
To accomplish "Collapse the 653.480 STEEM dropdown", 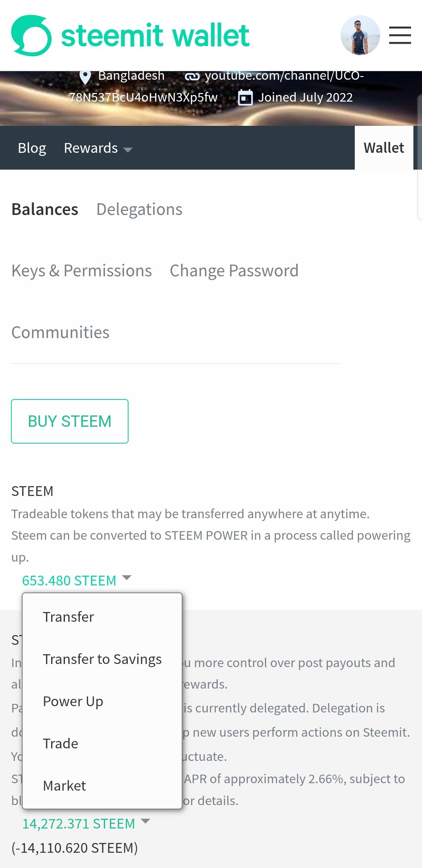I will 77,580.
